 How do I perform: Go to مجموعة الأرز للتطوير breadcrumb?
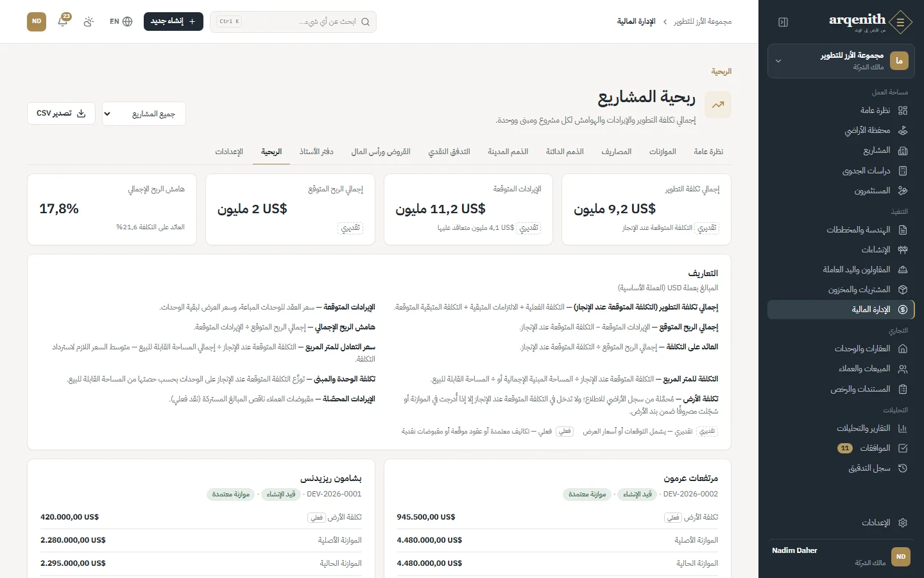pos(703,22)
